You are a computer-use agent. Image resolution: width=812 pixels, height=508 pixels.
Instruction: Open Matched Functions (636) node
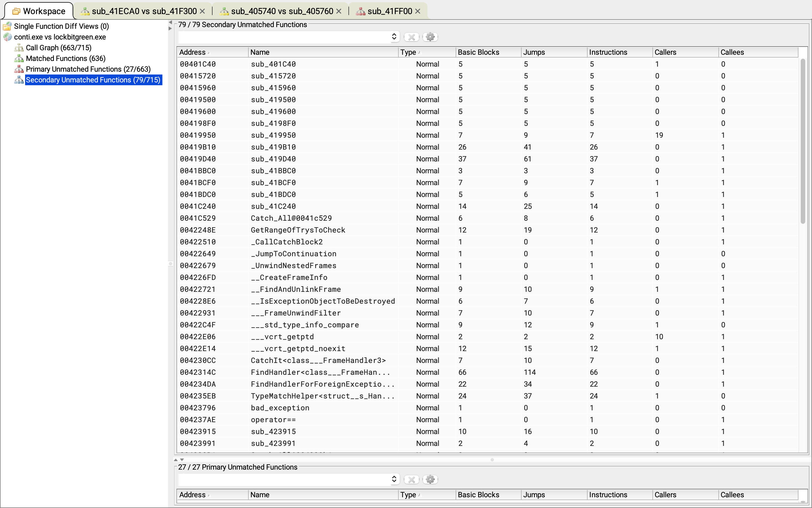pos(66,58)
